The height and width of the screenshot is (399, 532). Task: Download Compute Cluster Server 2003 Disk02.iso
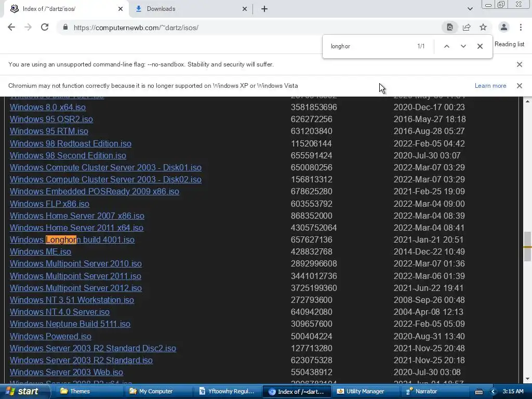(x=105, y=179)
